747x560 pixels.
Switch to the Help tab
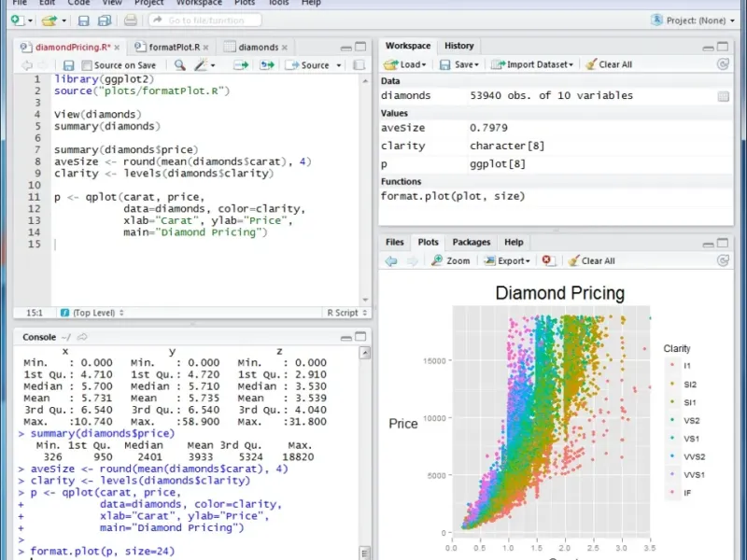pyautogui.click(x=514, y=242)
